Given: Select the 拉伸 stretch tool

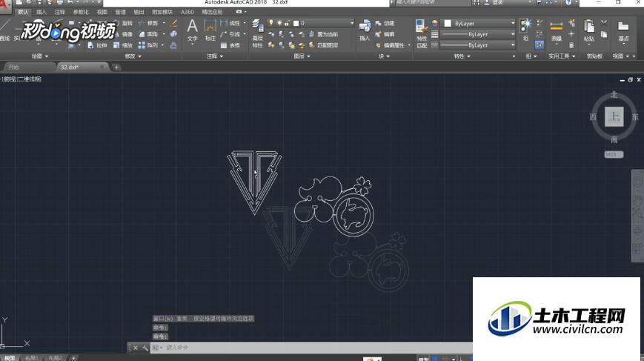Looking at the screenshot, I should coord(97,45).
